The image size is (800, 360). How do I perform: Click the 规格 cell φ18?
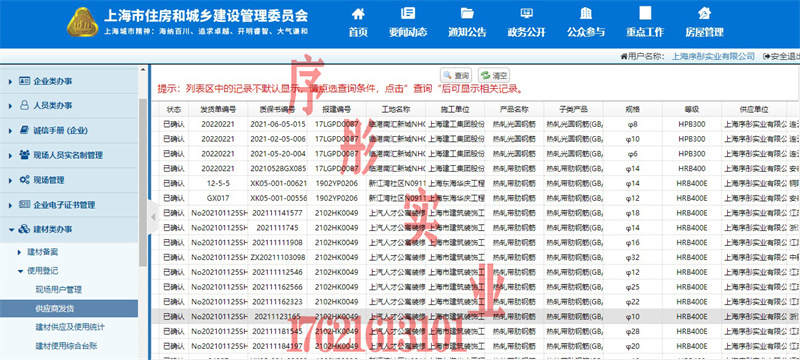633,213
